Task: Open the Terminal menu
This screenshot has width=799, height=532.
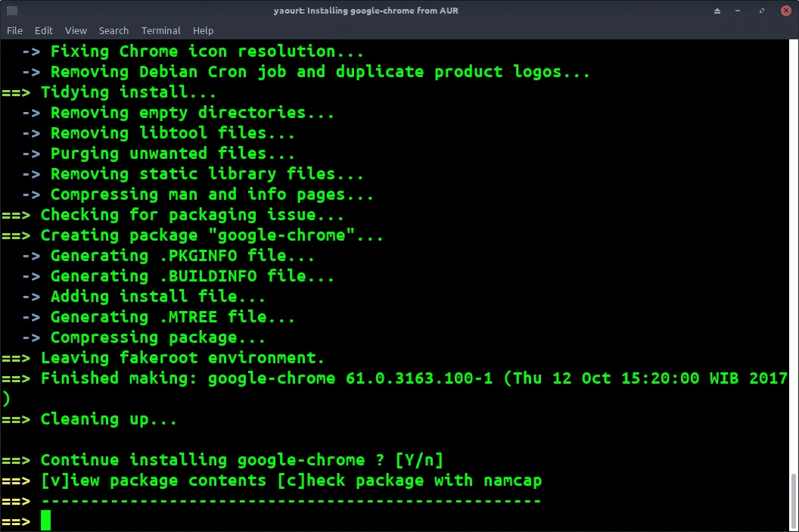Action: click(x=161, y=30)
